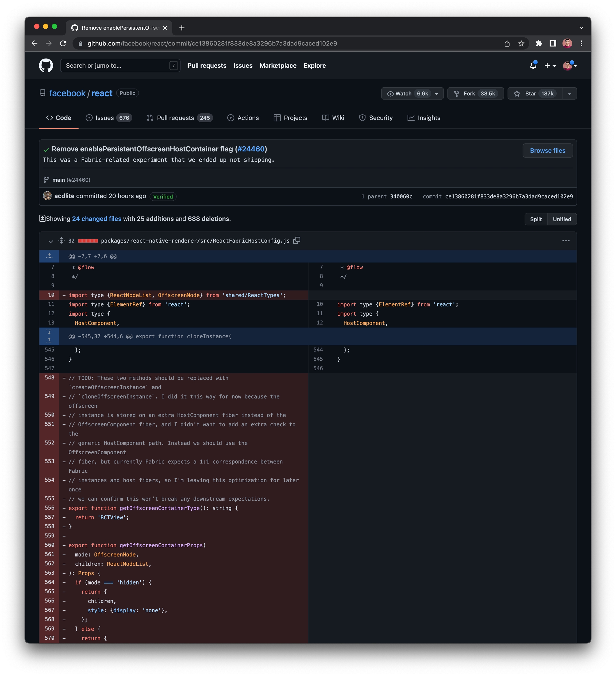The width and height of the screenshot is (616, 676).
Task: Expand all lines icon in file header
Action: [x=61, y=240]
